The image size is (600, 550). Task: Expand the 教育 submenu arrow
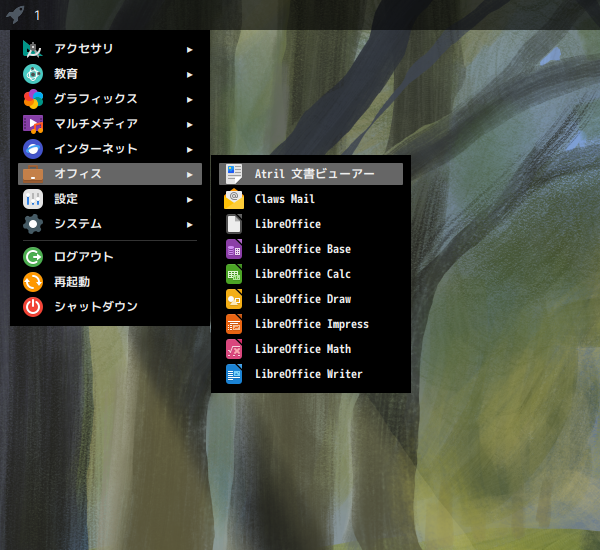coord(189,75)
